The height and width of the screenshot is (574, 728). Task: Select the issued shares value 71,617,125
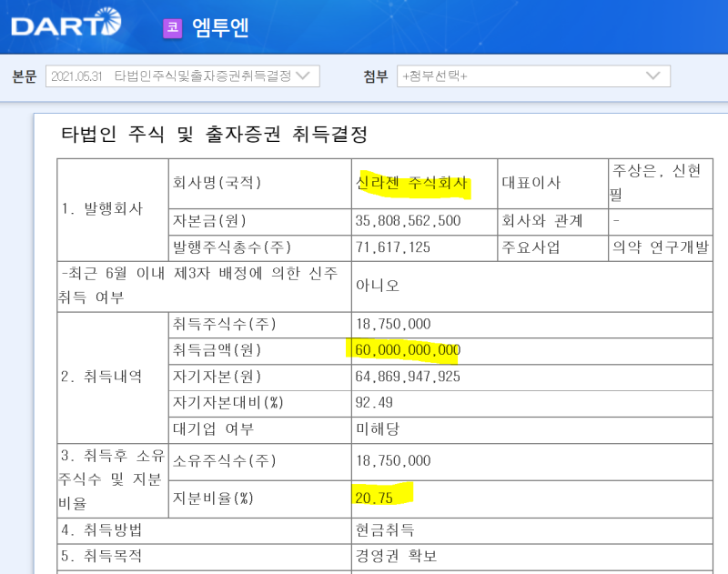pyautogui.click(x=393, y=247)
